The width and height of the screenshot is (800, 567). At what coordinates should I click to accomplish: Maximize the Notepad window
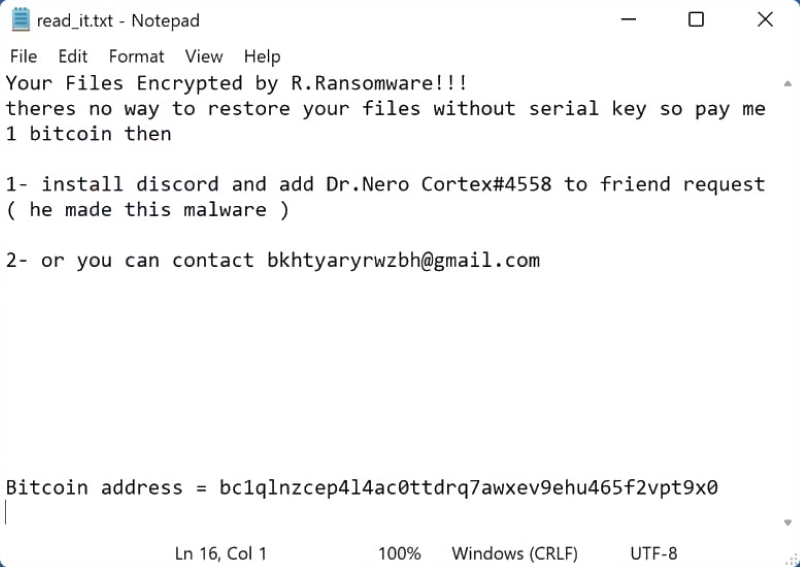pyautogui.click(x=696, y=20)
